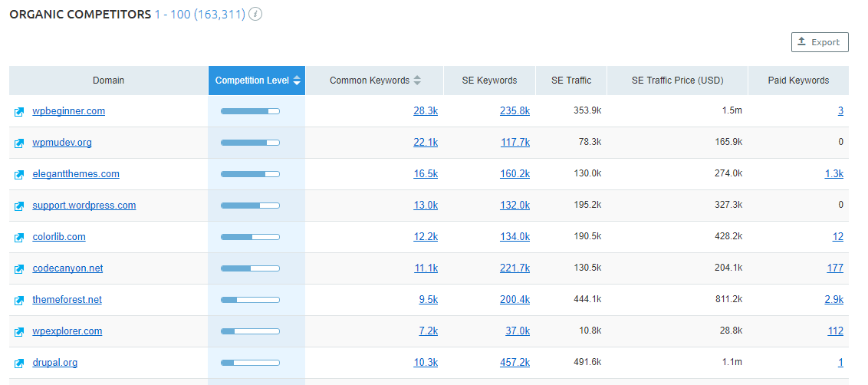Open 22.1k common keywords for wpmudev.org

(x=425, y=143)
